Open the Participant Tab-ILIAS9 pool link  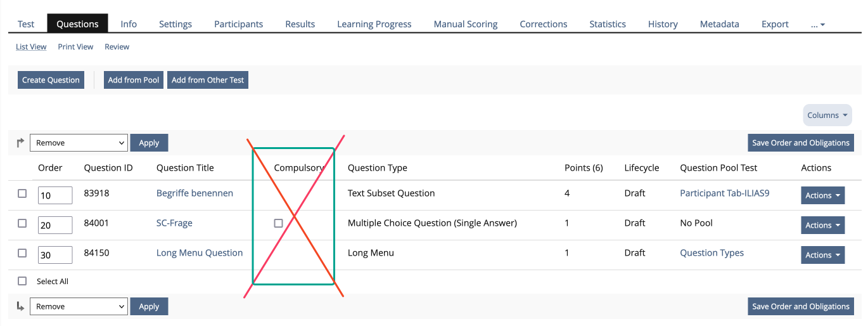tap(724, 193)
